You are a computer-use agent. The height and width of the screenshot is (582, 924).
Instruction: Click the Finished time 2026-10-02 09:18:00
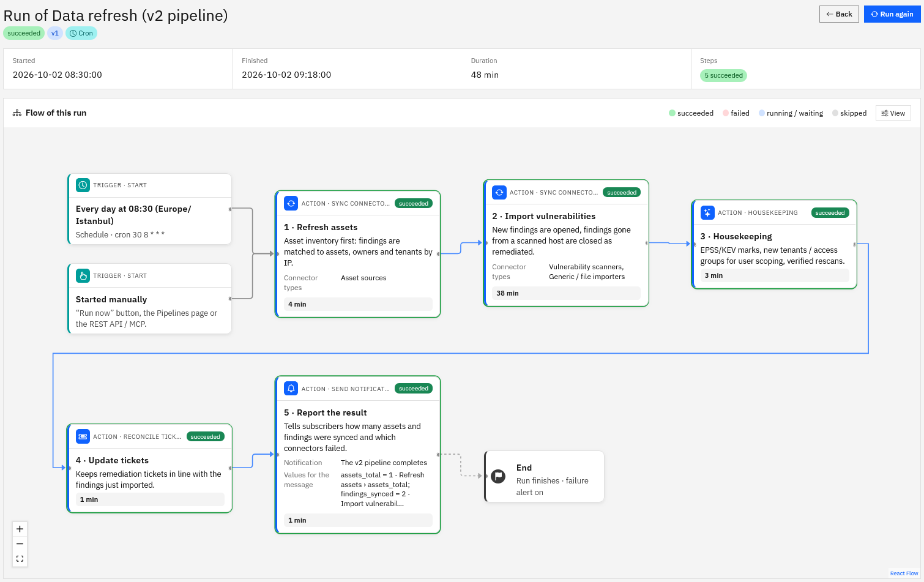click(x=286, y=75)
